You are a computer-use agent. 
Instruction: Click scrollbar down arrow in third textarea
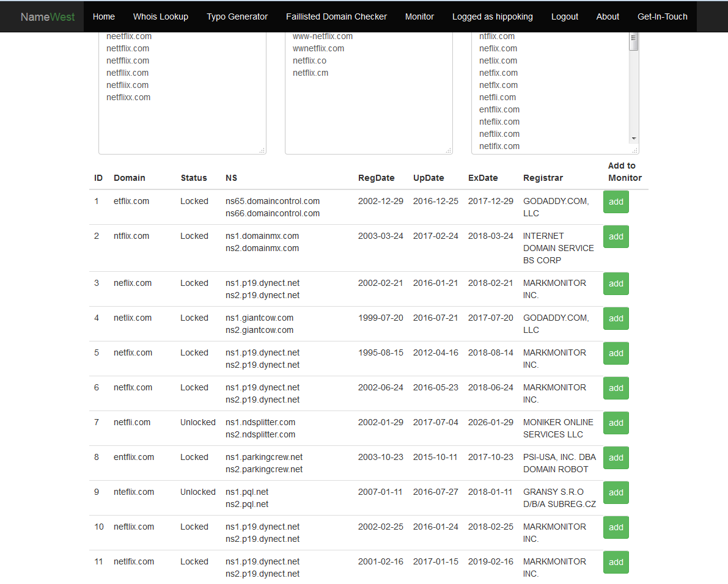pos(634,139)
